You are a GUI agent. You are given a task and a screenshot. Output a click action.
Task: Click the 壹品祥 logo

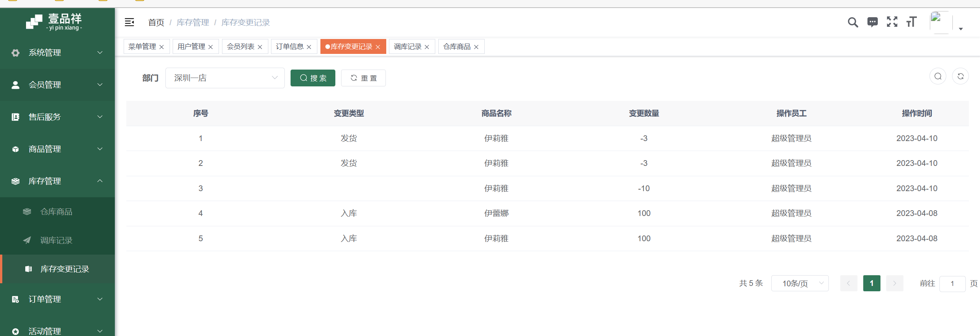[x=54, y=22]
